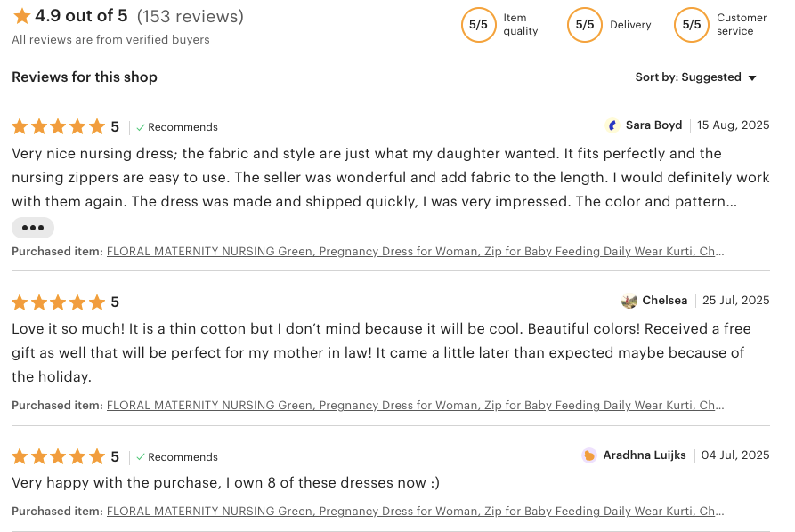Open purchased item link in Aradhna Luijks' review

click(415, 512)
